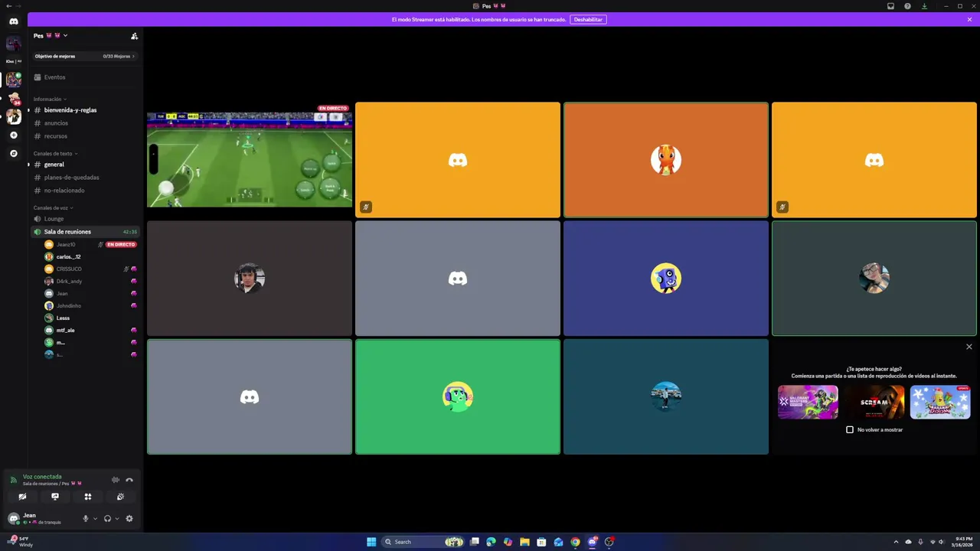
Task: Expand microphone input options chevron
Action: (95, 519)
